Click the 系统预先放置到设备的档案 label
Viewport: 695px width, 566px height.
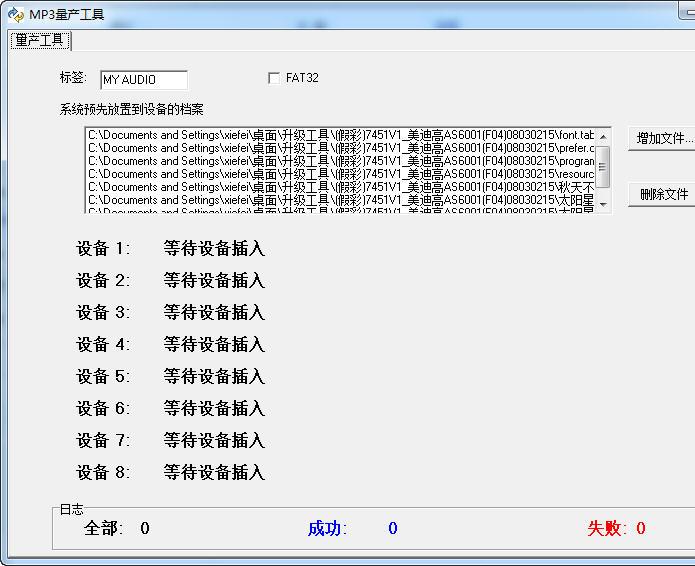pos(132,109)
